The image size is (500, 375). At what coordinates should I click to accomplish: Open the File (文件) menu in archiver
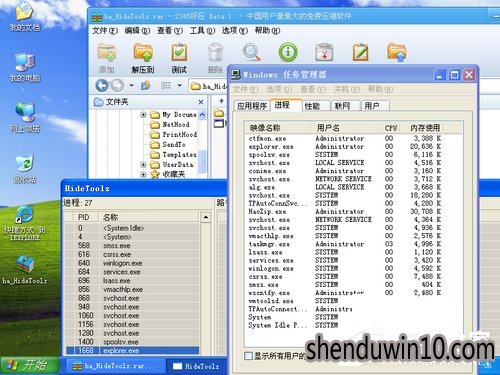105,31
